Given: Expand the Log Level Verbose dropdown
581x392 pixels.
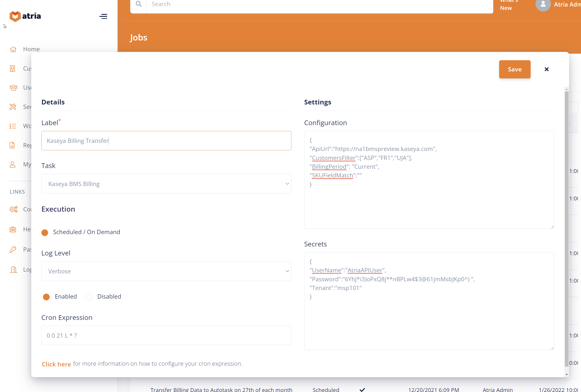Looking at the screenshot, I should [x=166, y=271].
